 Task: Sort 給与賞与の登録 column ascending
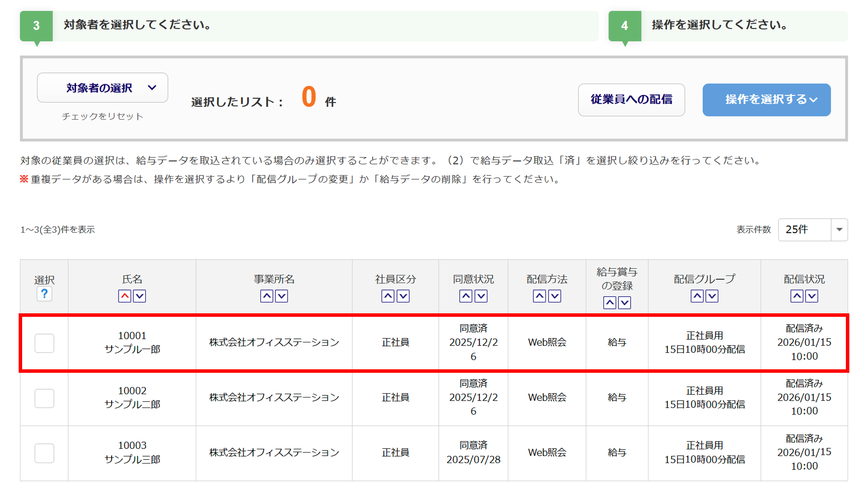pyautogui.click(x=609, y=302)
